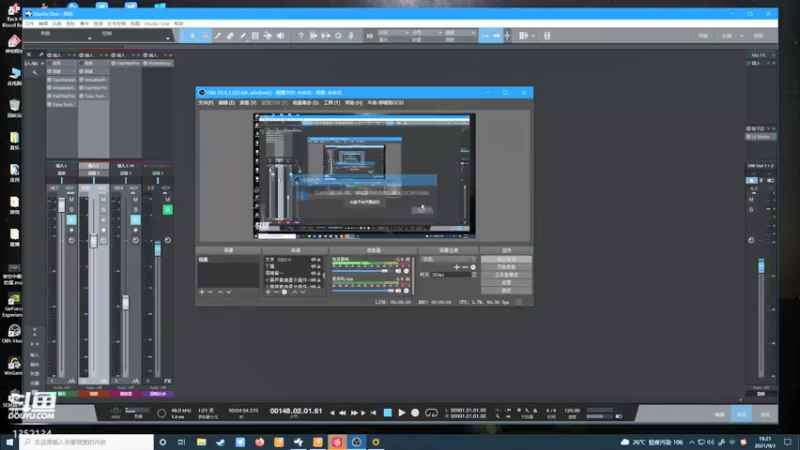Image resolution: width=800 pixels, height=450 pixels.
Task: Select the Eraser tool in Studio One toolbar
Action: tap(230, 36)
